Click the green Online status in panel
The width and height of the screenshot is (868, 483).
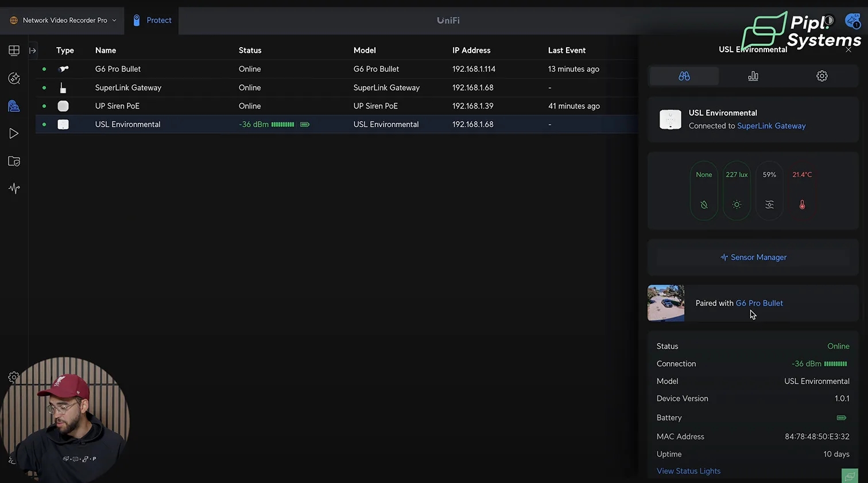pos(838,346)
